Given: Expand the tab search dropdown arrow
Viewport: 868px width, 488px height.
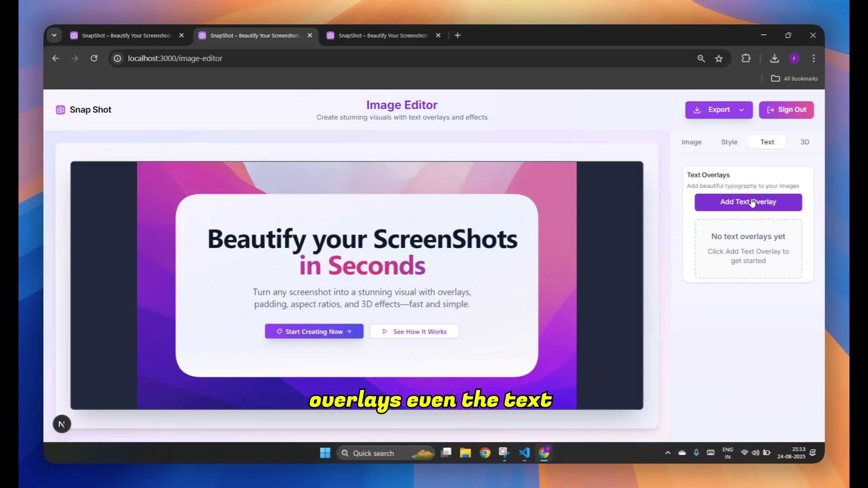Looking at the screenshot, I should pos(54,35).
